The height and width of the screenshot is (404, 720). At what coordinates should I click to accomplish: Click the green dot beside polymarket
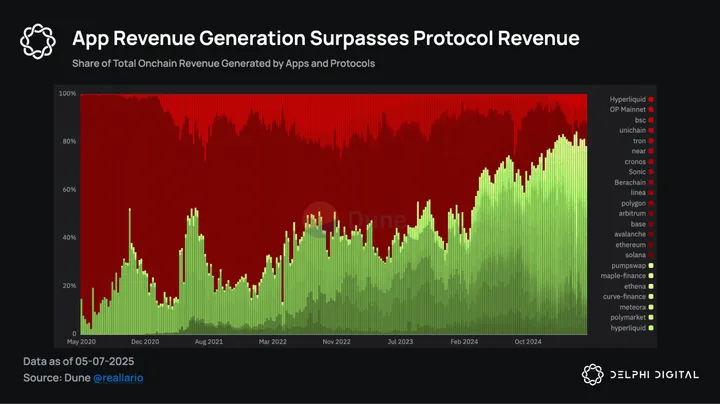(x=653, y=317)
